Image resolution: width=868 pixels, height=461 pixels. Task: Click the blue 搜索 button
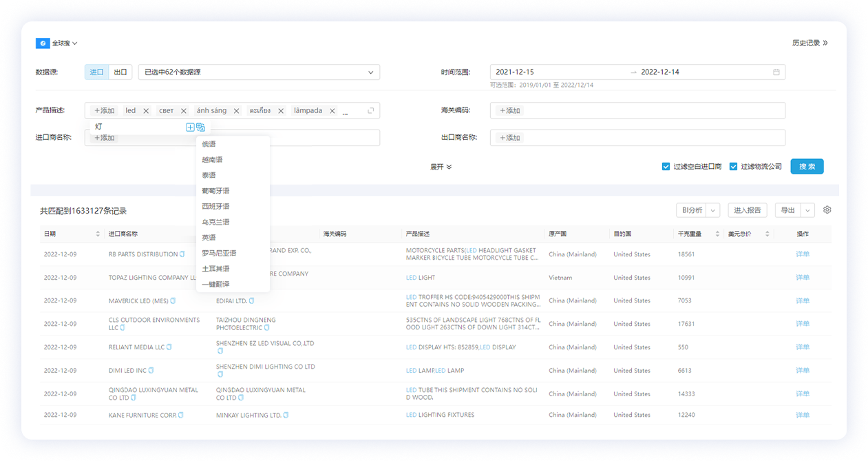[807, 167]
